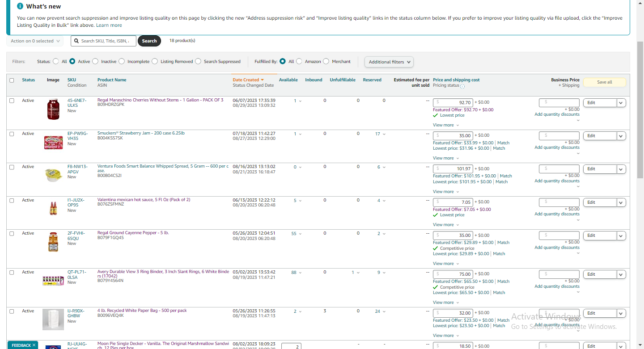This screenshot has height=349, width=644.
Task: Click the magnifier icon in the search box
Action: pyautogui.click(x=76, y=41)
